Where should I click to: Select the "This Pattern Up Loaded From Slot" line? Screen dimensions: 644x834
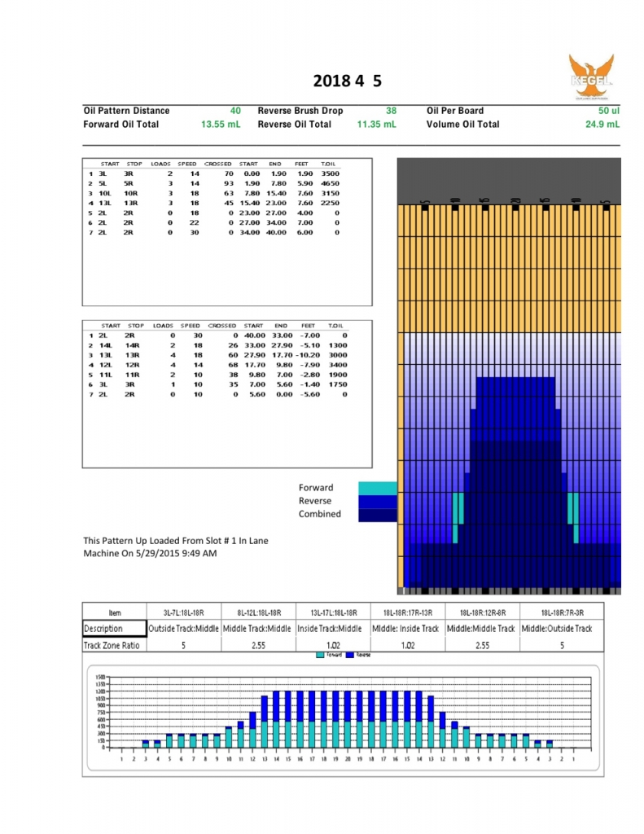[x=176, y=541]
